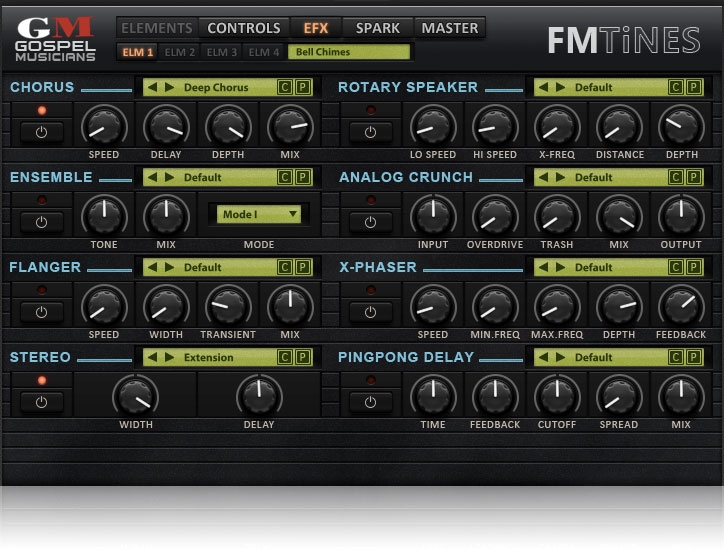Click the C copy icon in Chorus preset bar
724x550 pixels.
pyautogui.click(x=284, y=87)
